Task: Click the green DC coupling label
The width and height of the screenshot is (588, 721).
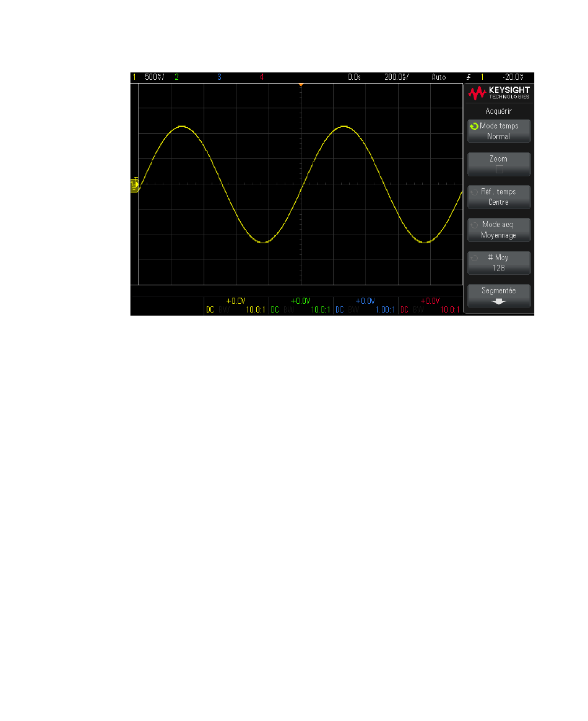Action: pyautogui.click(x=275, y=310)
